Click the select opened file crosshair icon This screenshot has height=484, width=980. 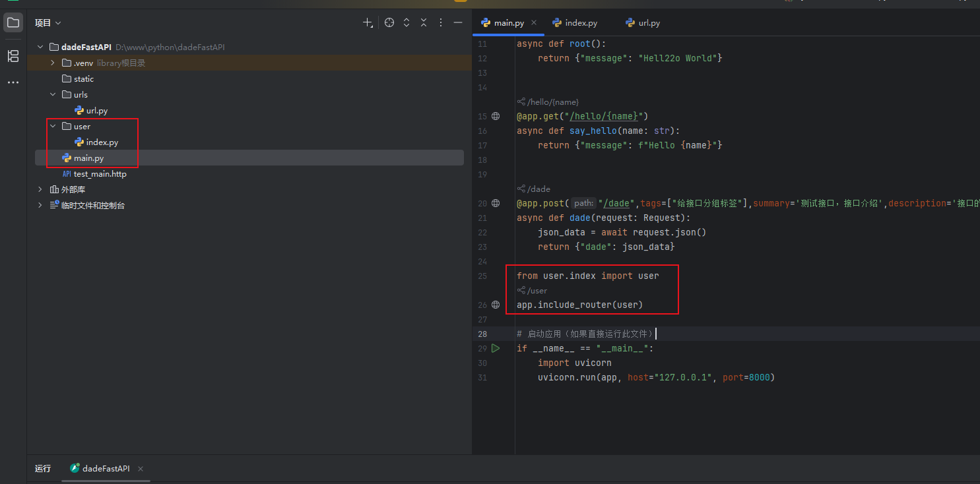pyautogui.click(x=389, y=22)
